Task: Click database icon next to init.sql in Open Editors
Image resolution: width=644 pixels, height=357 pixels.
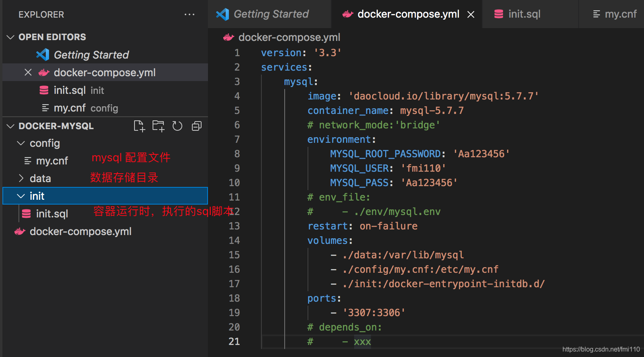Action: pyautogui.click(x=44, y=90)
